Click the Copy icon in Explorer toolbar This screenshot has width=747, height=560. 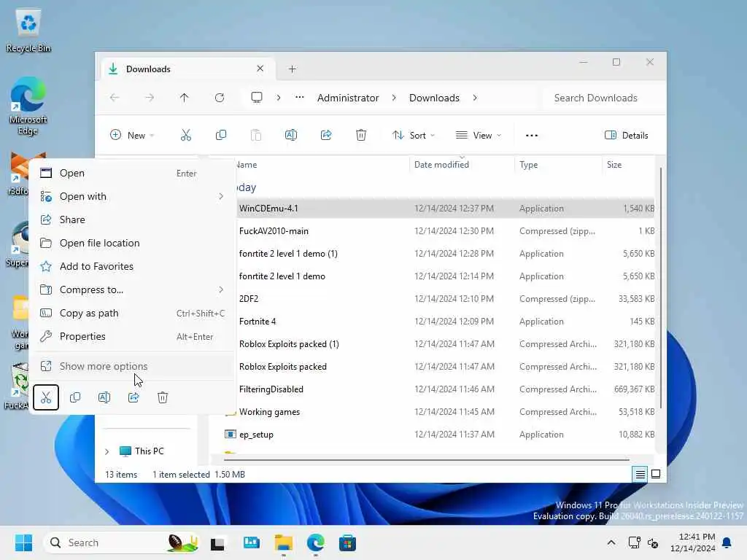point(220,135)
